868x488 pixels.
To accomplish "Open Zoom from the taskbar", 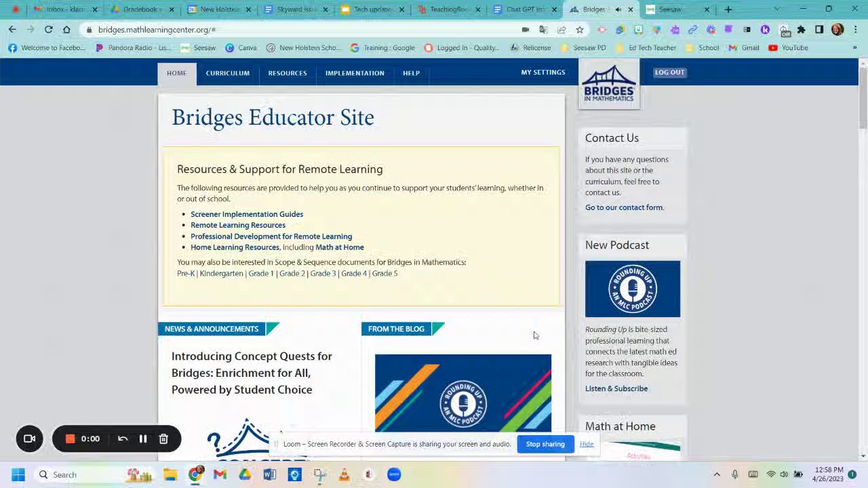I will 394,474.
